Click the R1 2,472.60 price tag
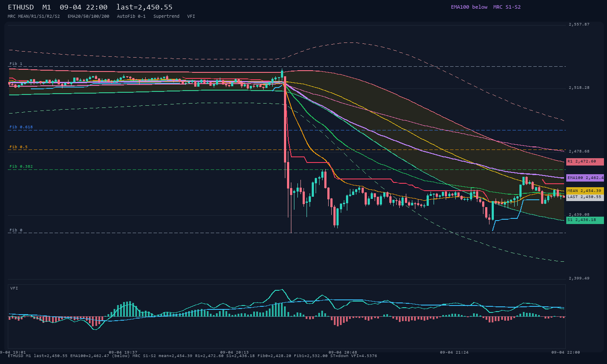 (585, 162)
